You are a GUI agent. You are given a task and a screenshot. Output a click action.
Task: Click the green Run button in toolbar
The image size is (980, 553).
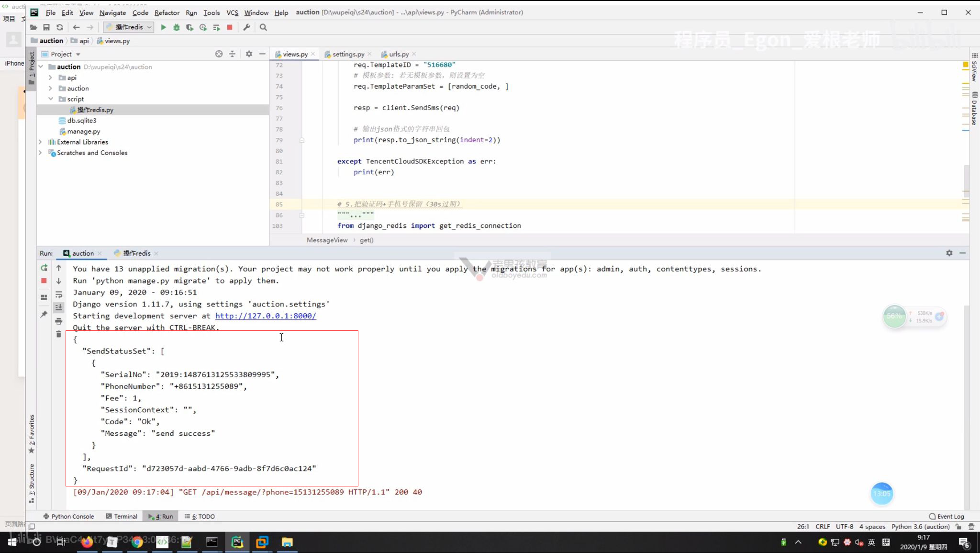coord(163,27)
